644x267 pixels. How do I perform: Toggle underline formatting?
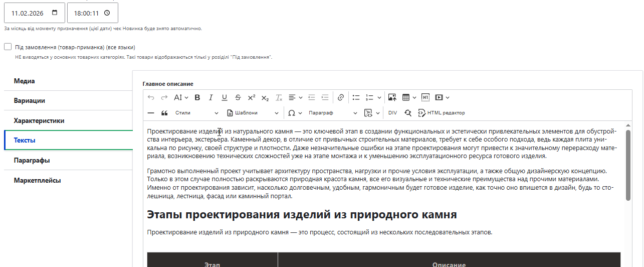click(x=225, y=97)
